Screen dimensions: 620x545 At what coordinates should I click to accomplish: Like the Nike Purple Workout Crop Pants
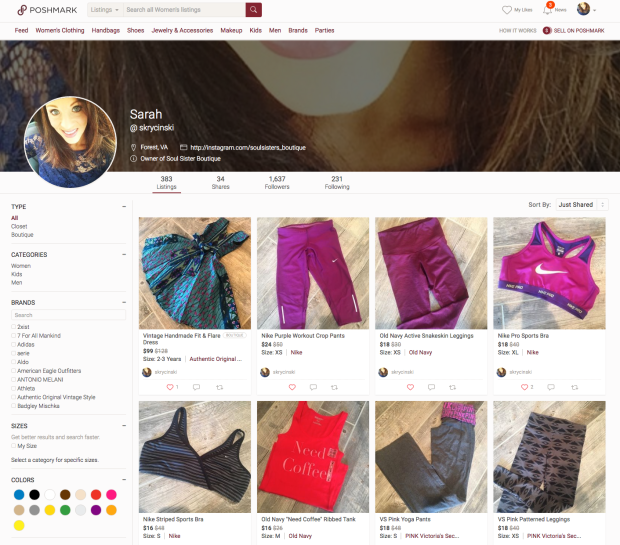point(292,387)
